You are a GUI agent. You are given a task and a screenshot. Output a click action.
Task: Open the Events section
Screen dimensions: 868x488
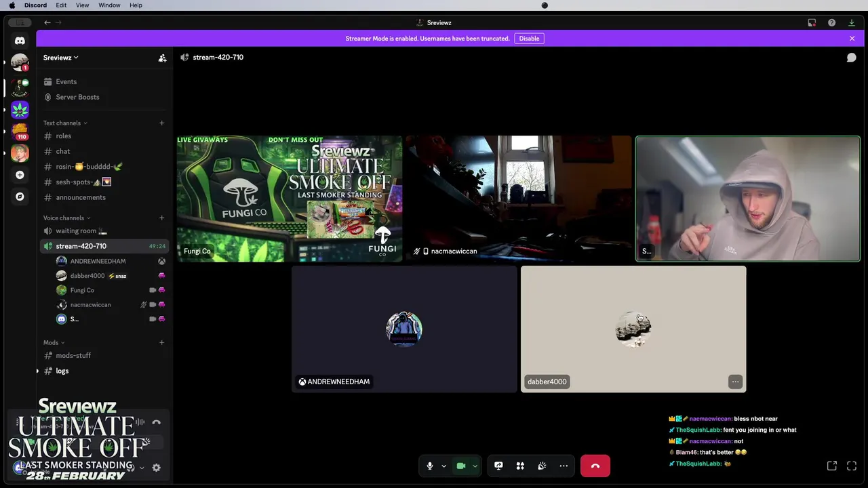[105, 81]
